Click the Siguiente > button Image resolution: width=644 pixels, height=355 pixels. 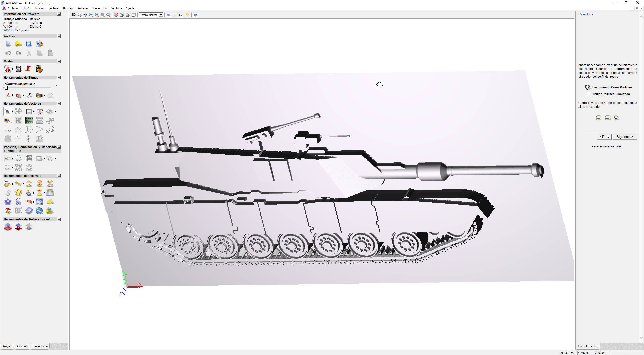[x=625, y=137]
